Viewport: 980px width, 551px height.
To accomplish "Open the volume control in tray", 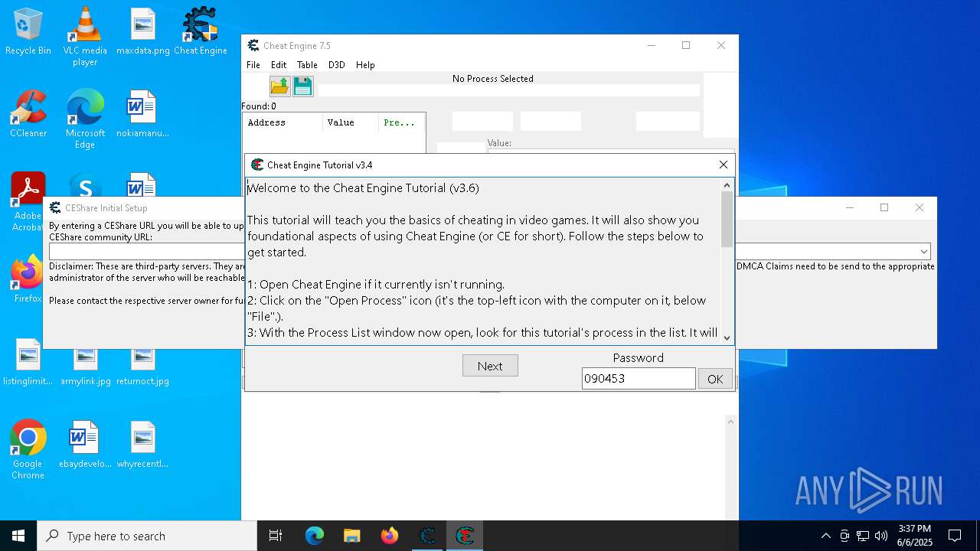I will [x=881, y=536].
